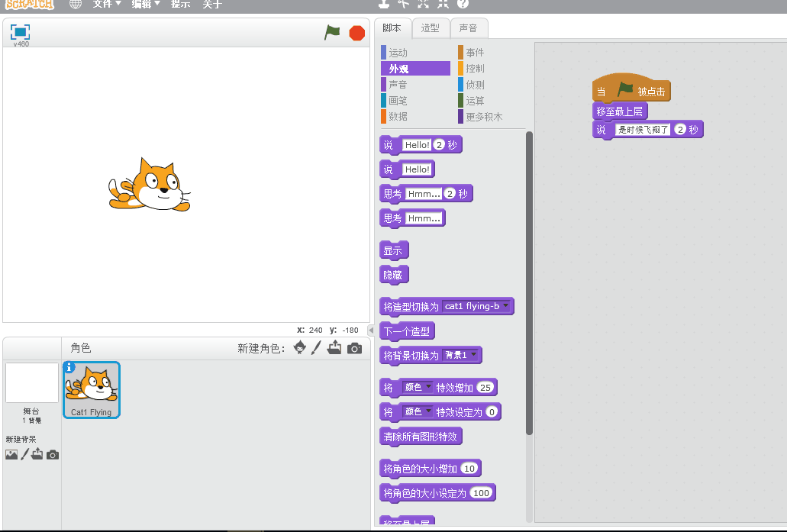Select the delete scissors tool
The image size is (787, 532).
tap(404, 4)
